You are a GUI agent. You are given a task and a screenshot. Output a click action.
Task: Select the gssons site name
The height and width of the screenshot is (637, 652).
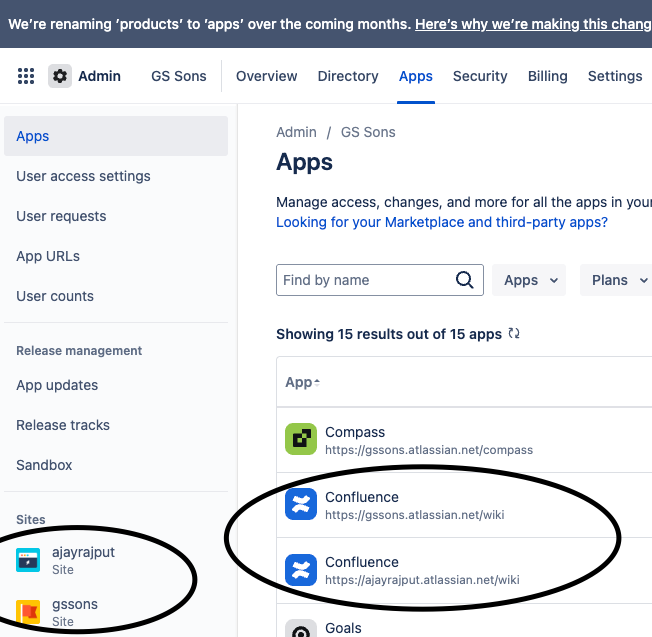click(x=75, y=604)
